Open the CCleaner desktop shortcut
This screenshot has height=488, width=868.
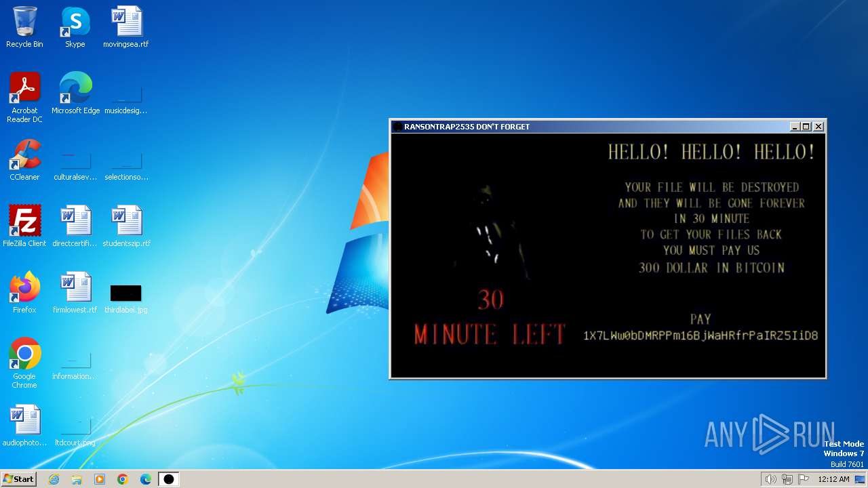(x=24, y=160)
